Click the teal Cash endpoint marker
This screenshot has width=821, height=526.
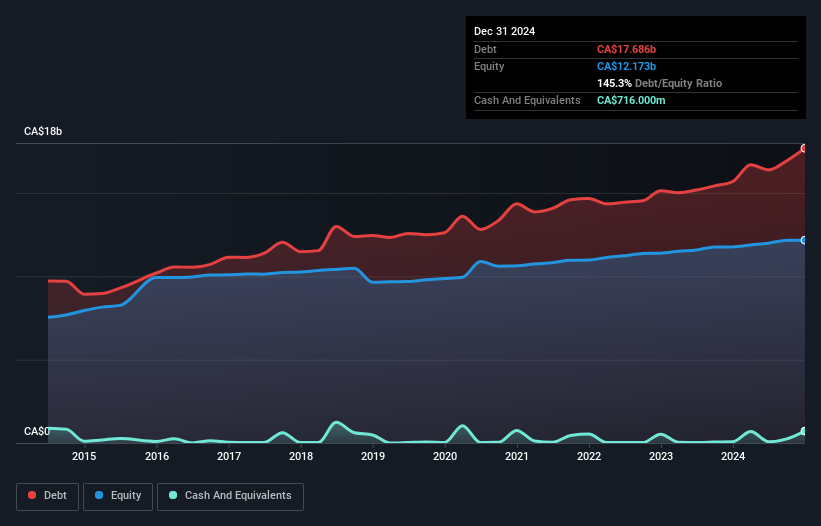pyautogui.click(x=804, y=431)
